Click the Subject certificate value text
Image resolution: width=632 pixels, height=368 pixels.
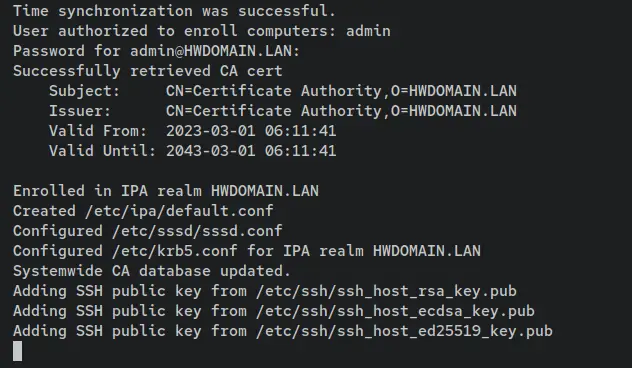pyautogui.click(x=341, y=91)
